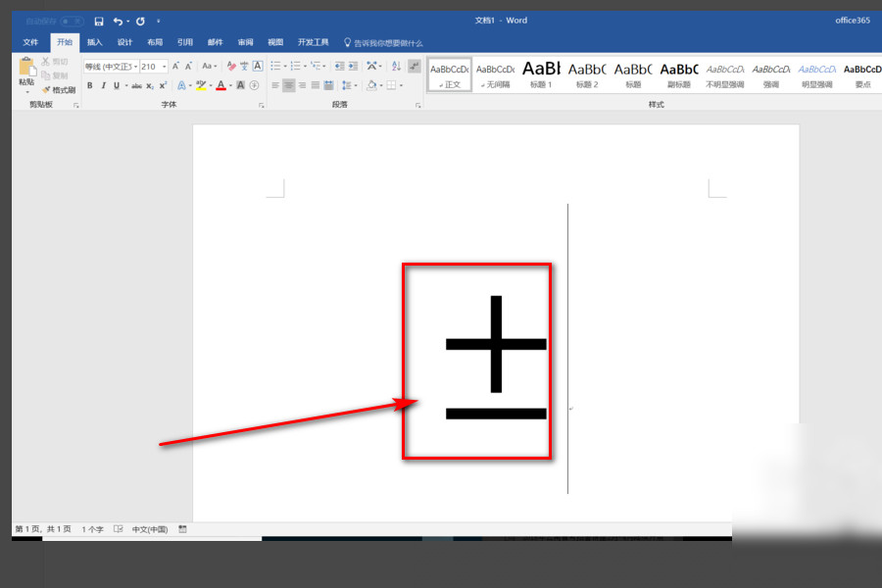
Task: Open the Quick Access Toolbar customize dropdown
Action: pos(159,22)
